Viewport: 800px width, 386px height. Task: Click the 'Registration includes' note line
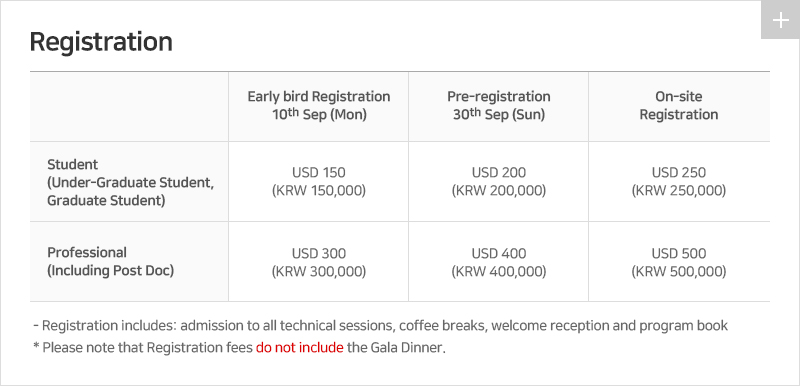tap(381, 325)
